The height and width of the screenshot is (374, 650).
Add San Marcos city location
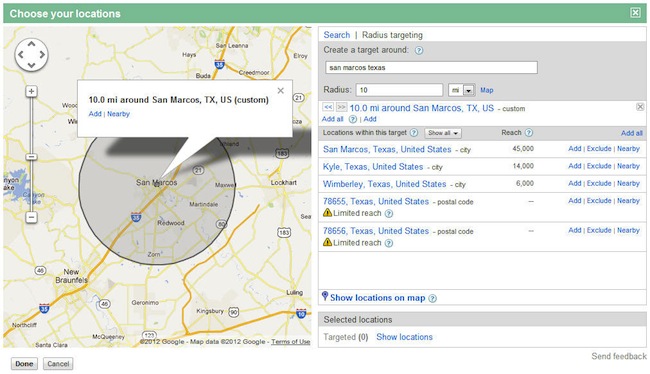(575, 148)
